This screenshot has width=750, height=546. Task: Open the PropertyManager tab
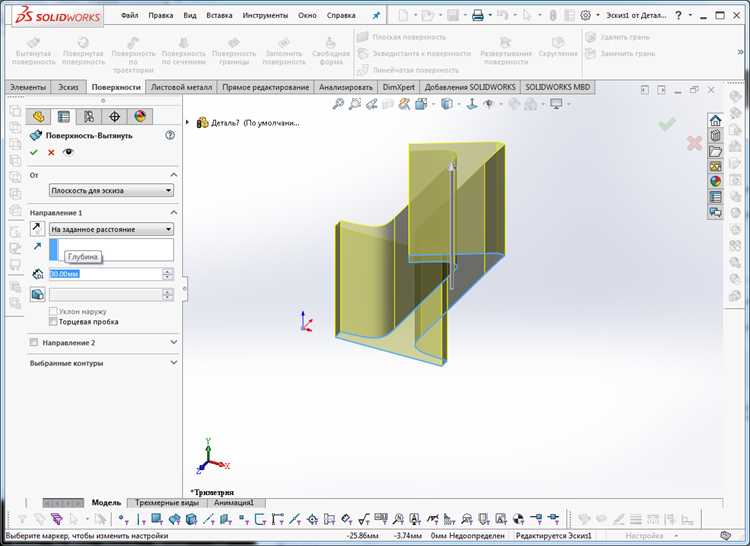click(x=64, y=116)
